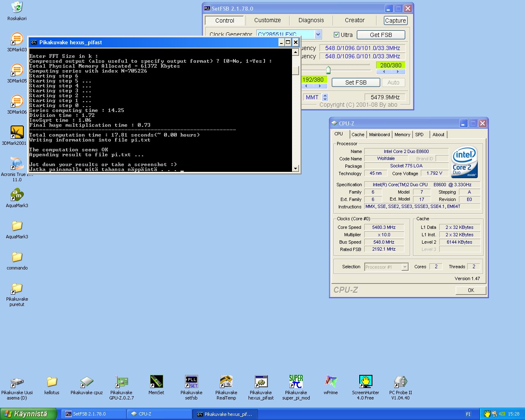
Task: Launch the super_pi_mod shortcut
Action: 296,388
